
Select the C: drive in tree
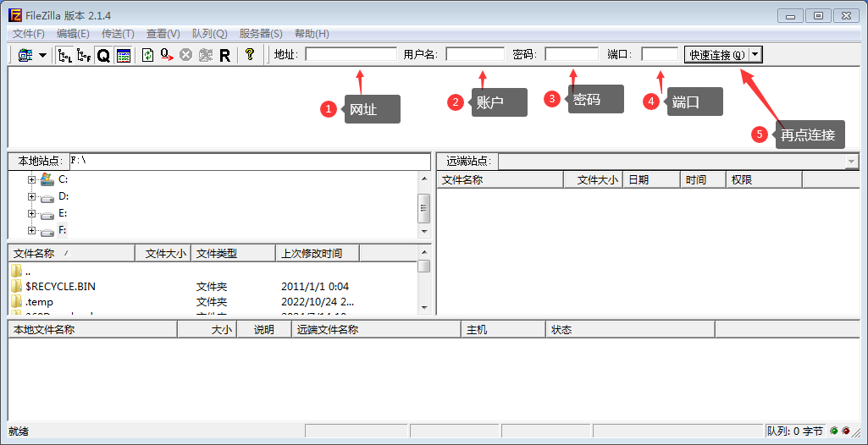(x=64, y=179)
